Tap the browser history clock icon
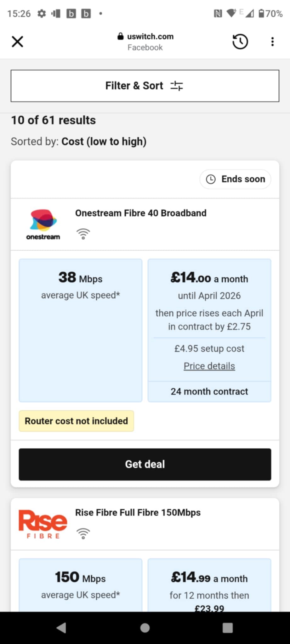 click(x=240, y=42)
